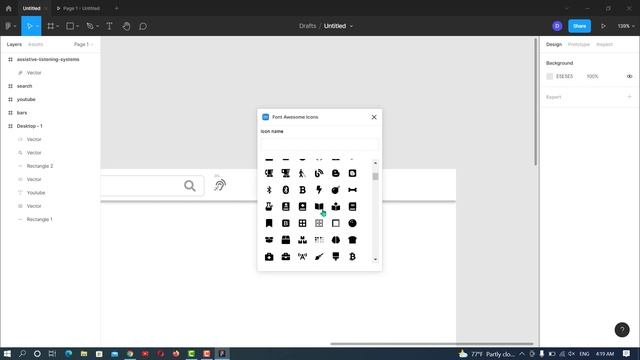Open the 139% zoom dropdown
The width and height of the screenshot is (640, 360).
point(626,26)
